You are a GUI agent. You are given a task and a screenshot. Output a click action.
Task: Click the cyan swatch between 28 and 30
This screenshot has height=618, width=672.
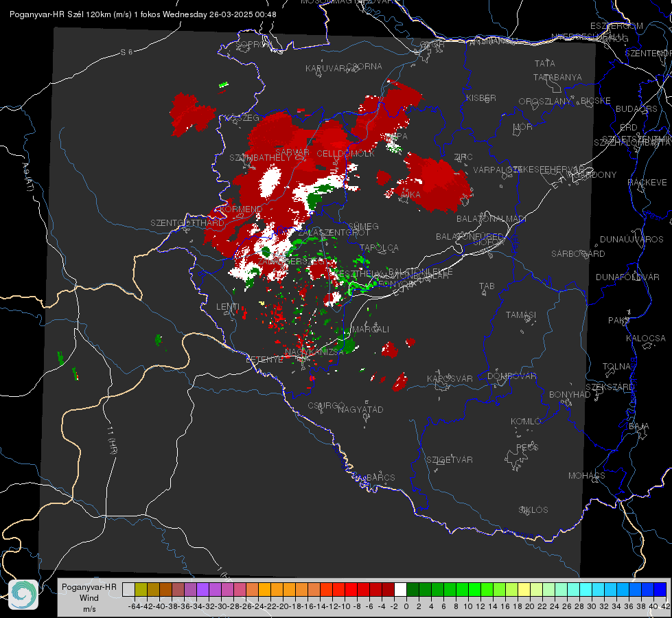coord(586,590)
